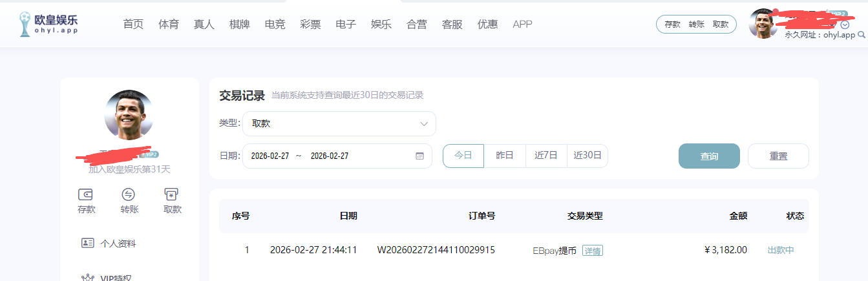Click the transfer (转账) icon in sidebar
The height and width of the screenshot is (281, 868).
point(129,194)
